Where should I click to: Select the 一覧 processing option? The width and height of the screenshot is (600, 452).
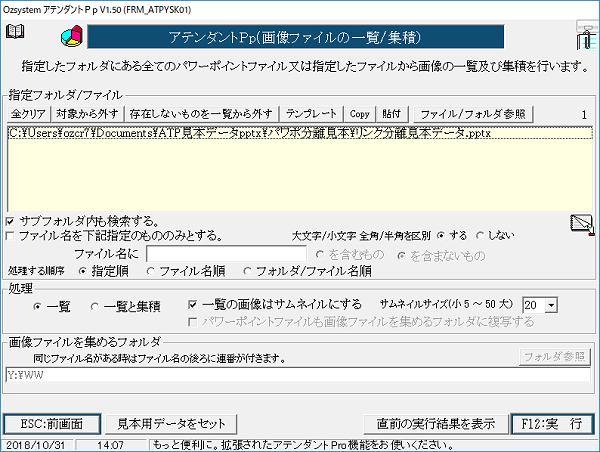[x=38, y=306]
